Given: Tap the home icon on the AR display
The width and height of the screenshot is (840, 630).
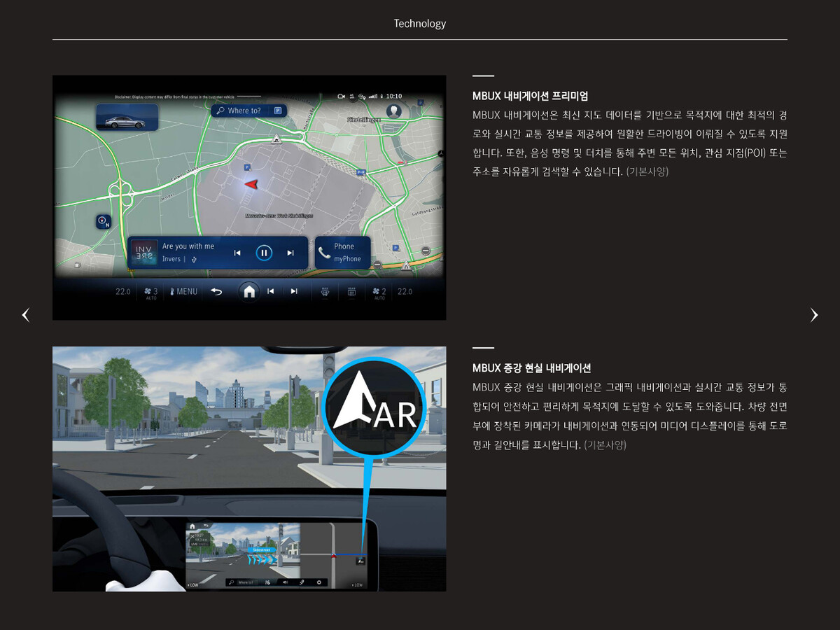Looking at the screenshot, I should [192, 526].
